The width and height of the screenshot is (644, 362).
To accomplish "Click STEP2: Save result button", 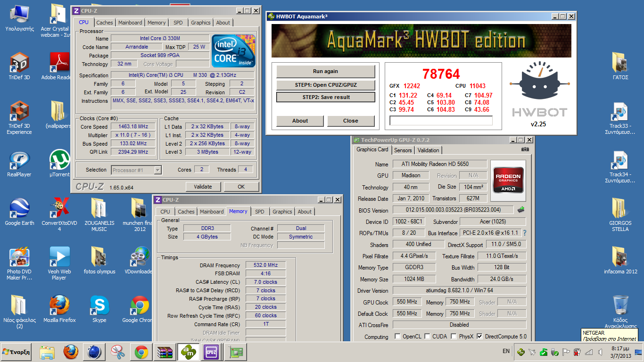I will point(325,97).
